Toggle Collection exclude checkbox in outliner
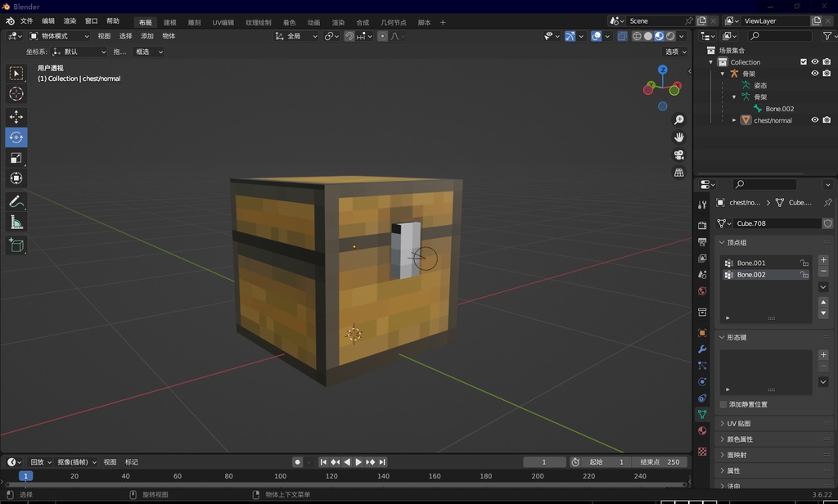Screen dimensions: 838x504 click(x=804, y=62)
